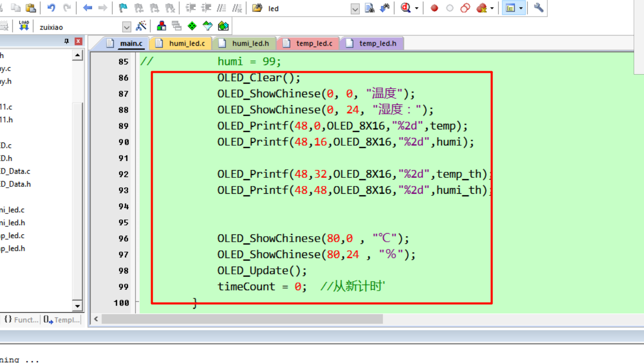Open the debug button dropdown arrow
This screenshot has width=644, height=363.
pos(416,8)
